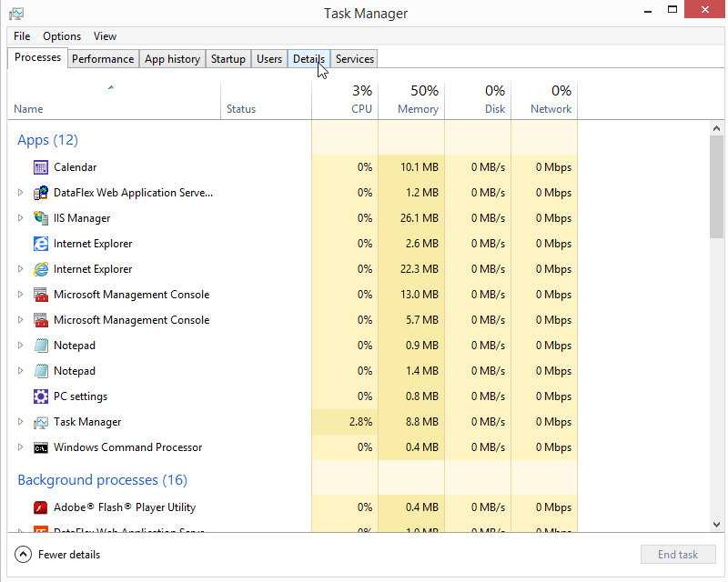Select the Calendar process name
This screenshot has width=728, height=582.
(76, 167)
